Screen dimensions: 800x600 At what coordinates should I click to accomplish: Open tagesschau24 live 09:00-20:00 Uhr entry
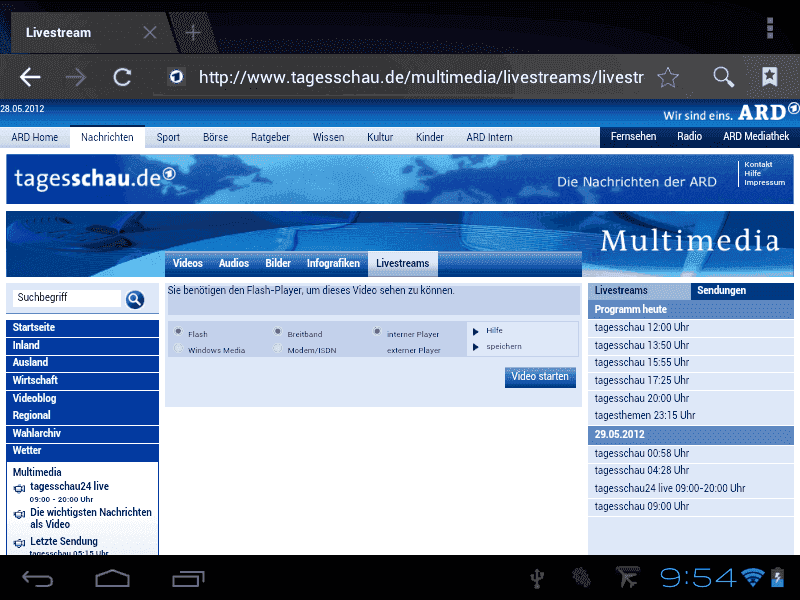click(x=691, y=488)
